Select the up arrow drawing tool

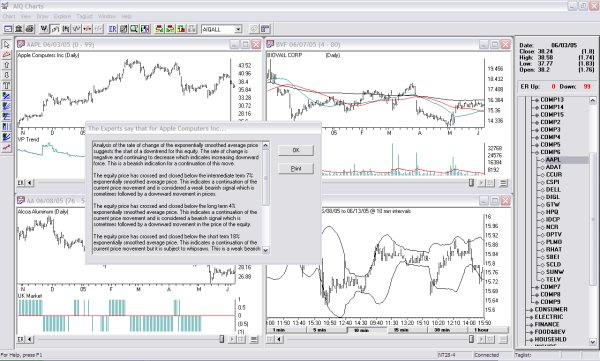(7, 65)
